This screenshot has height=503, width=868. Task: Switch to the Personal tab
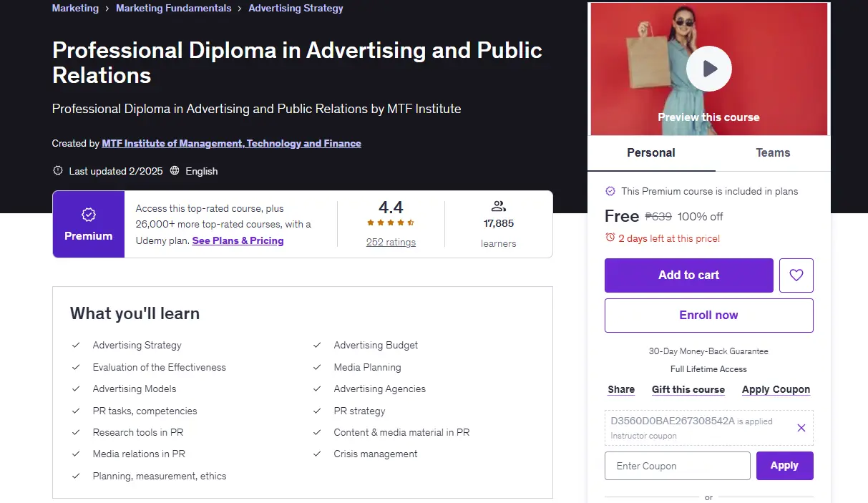[651, 153]
